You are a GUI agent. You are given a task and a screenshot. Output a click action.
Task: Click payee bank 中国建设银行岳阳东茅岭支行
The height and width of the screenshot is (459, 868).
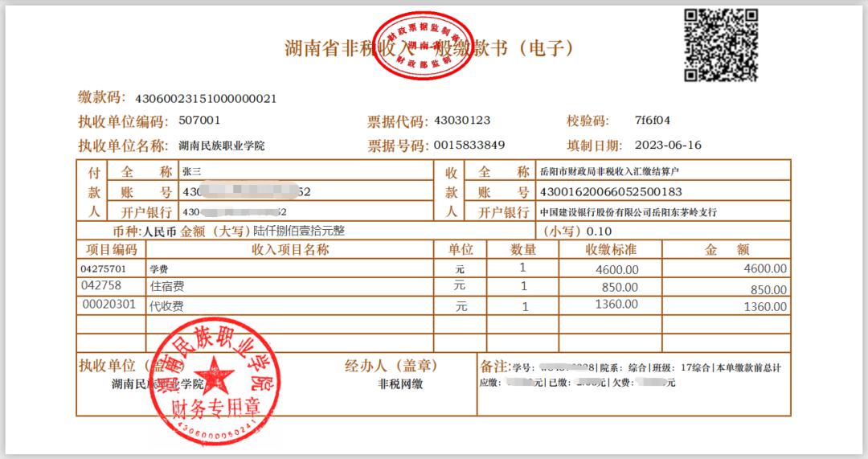coord(628,212)
